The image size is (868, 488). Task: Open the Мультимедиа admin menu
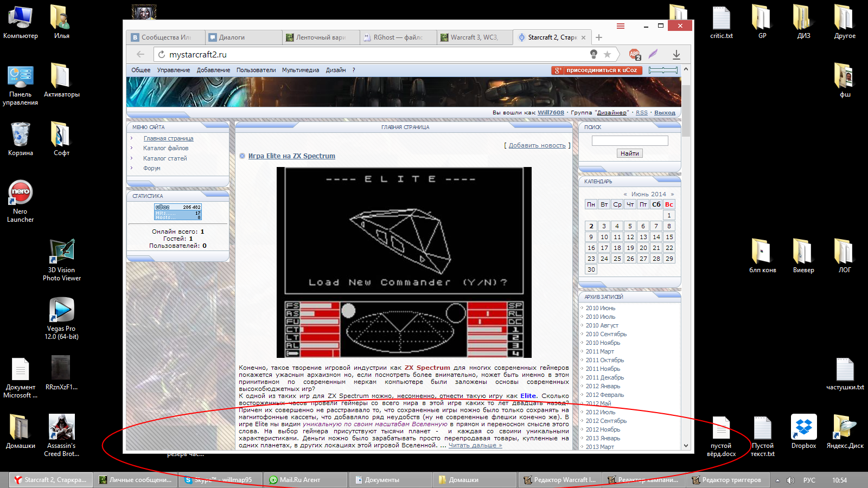pyautogui.click(x=301, y=70)
